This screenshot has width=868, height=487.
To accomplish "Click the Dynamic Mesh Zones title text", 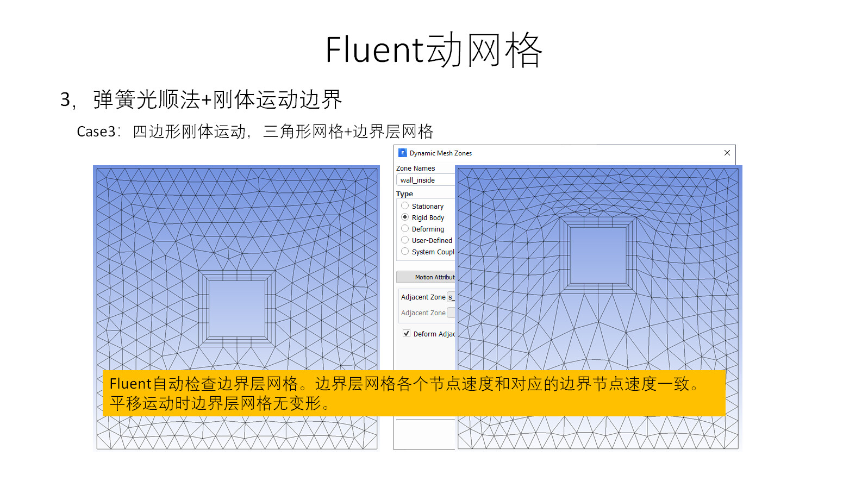I will (441, 153).
